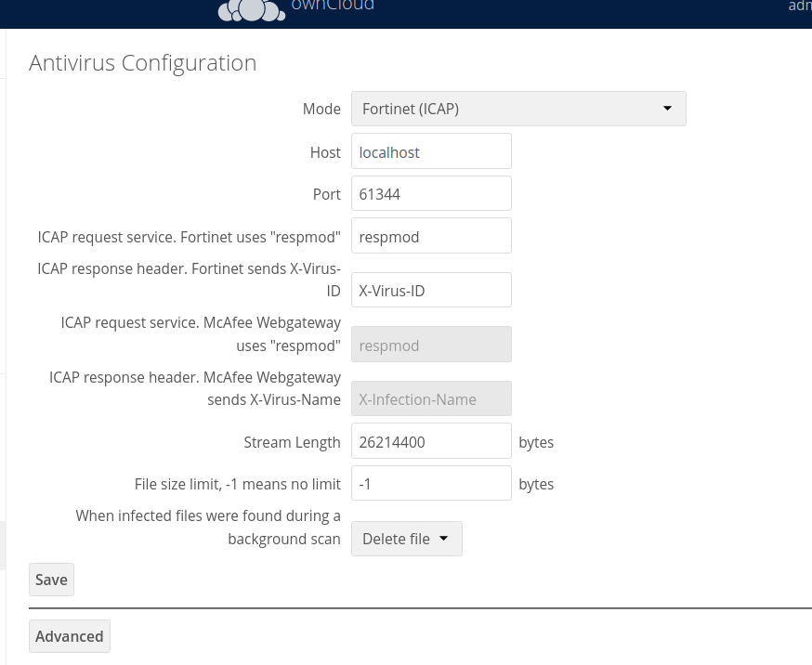Image resolution: width=812 pixels, height=665 pixels.
Task: Select Fortinet (ICAP) mode again from Mode selector
Action: coord(518,109)
